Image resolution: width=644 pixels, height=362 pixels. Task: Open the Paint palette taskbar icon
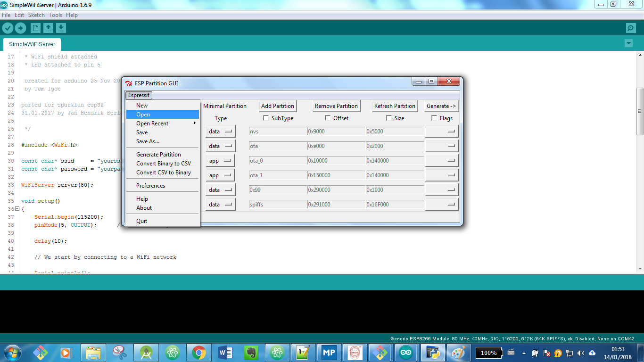coord(458,352)
